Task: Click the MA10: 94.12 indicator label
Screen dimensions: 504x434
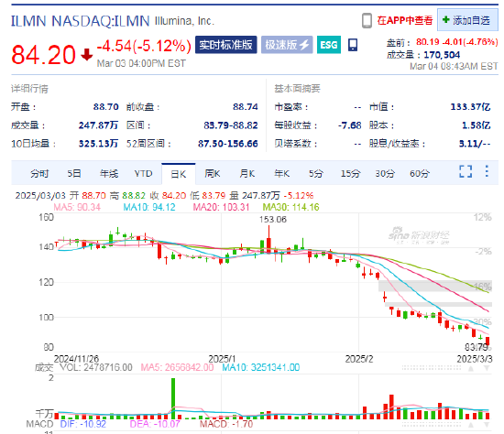Action: 149,207
